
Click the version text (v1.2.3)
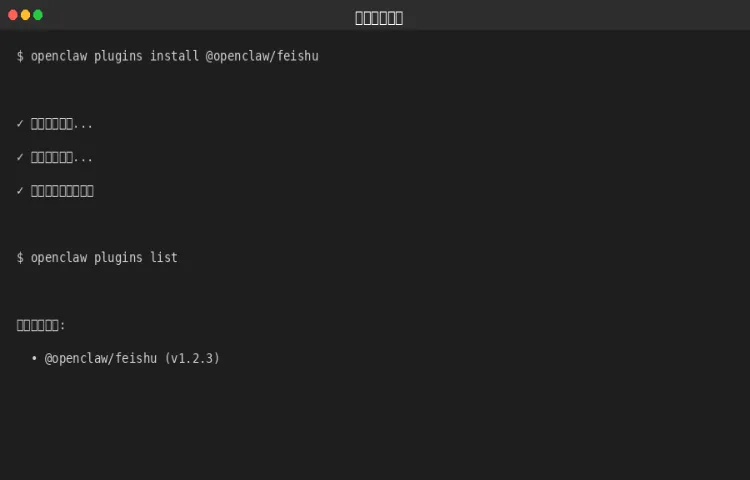[192, 359]
